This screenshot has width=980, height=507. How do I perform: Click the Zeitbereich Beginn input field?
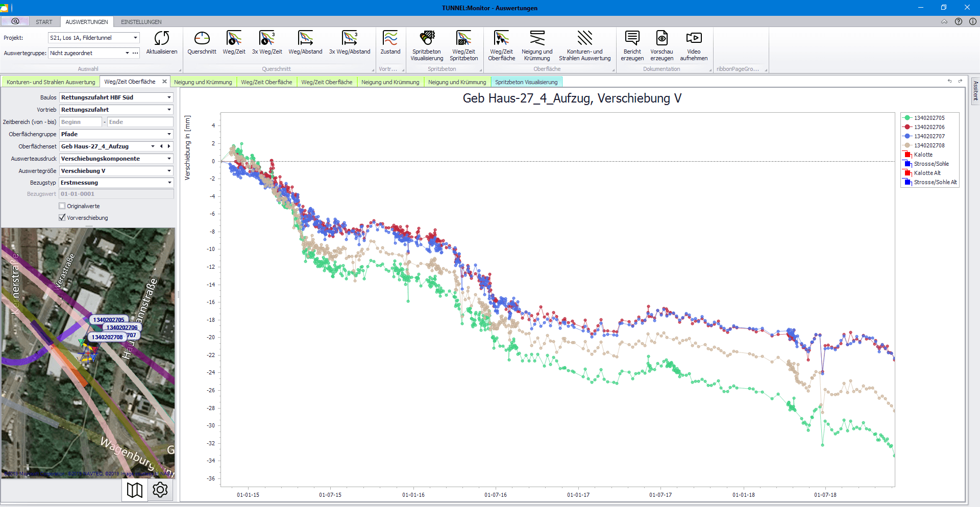[81, 122]
